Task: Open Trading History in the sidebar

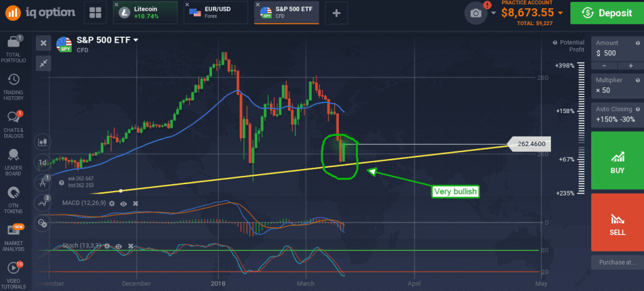Action: [15, 87]
